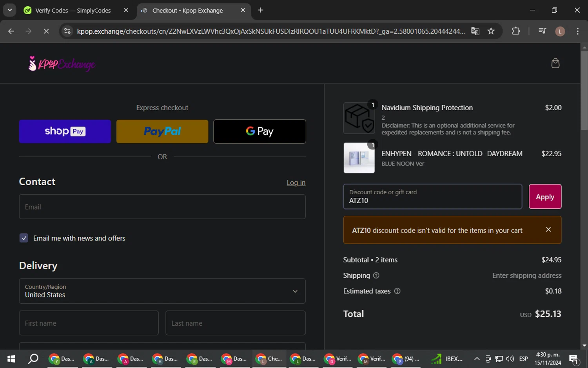Click the Estimated taxes help icon
The width and height of the screenshot is (588, 368).
[397, 291]
